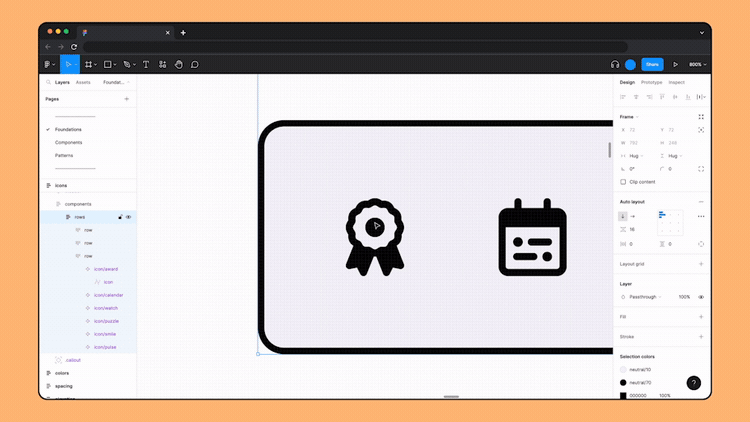Select the Text tool
The image size is (750, 422).
point(146,65)
